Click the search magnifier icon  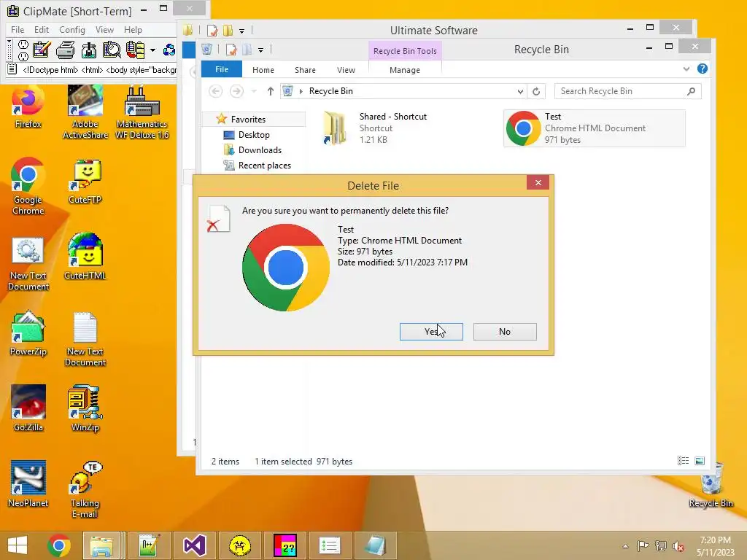click(692, 91)
